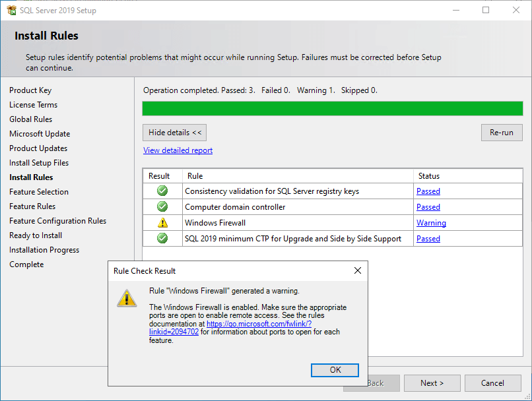532x401 pixels.
Task: Select Complete step in sidebar
Action: click(x=26, y=264)
